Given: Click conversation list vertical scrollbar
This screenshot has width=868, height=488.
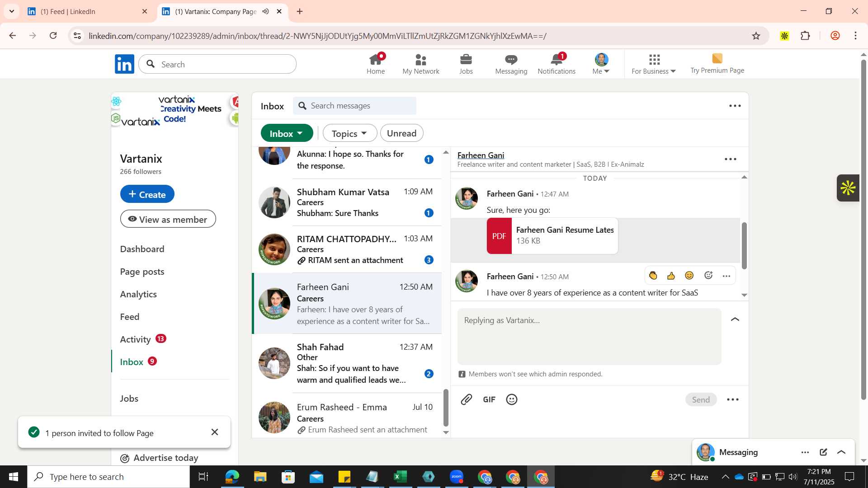Looking at the screenshot, I should 446,408.
